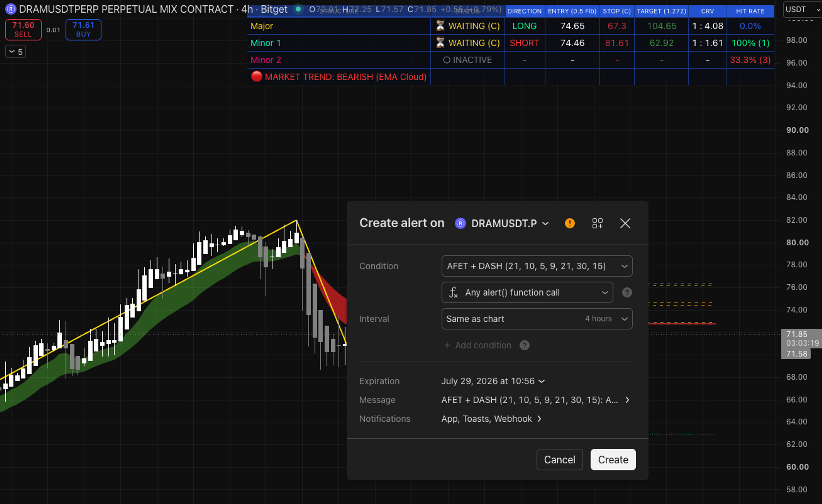This screenshot has height=504, width=822.
Task: Click the hourglass icon in the Major row
Action: [440, 26]
